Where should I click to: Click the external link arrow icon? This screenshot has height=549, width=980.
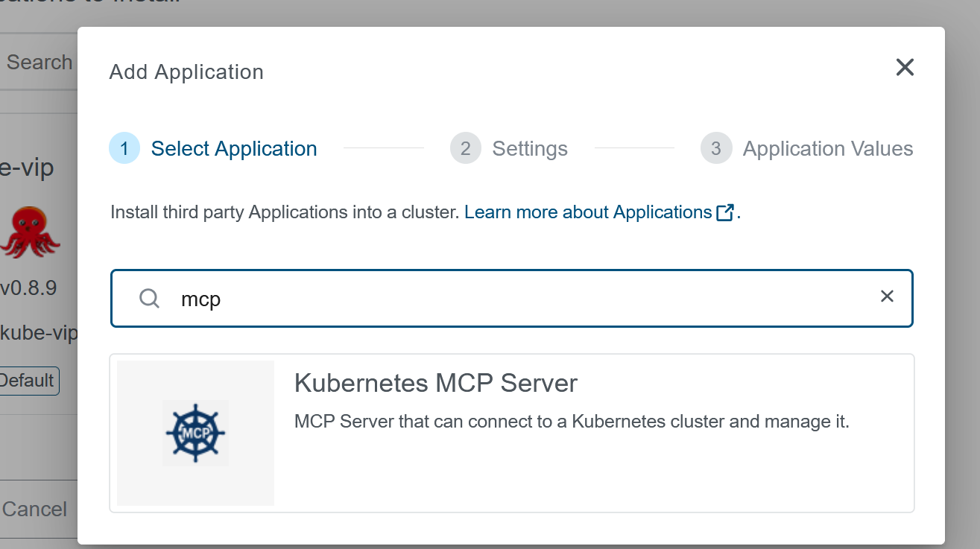pos(725,212)
